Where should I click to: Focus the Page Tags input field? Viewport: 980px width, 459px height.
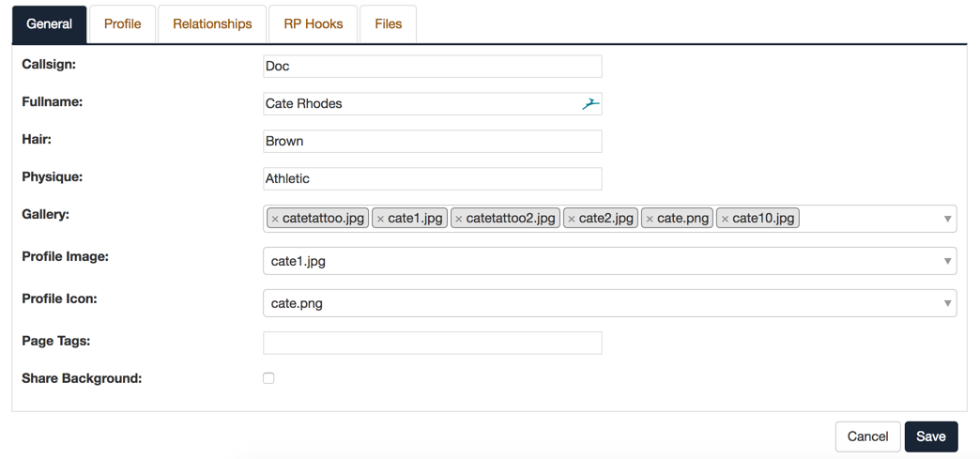click(x=433, y=343)
